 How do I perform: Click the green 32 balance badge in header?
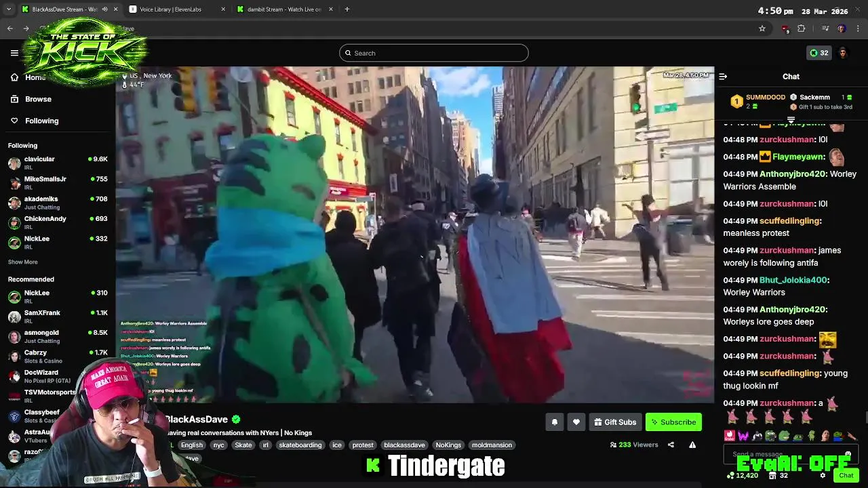[x=819, y=53]
